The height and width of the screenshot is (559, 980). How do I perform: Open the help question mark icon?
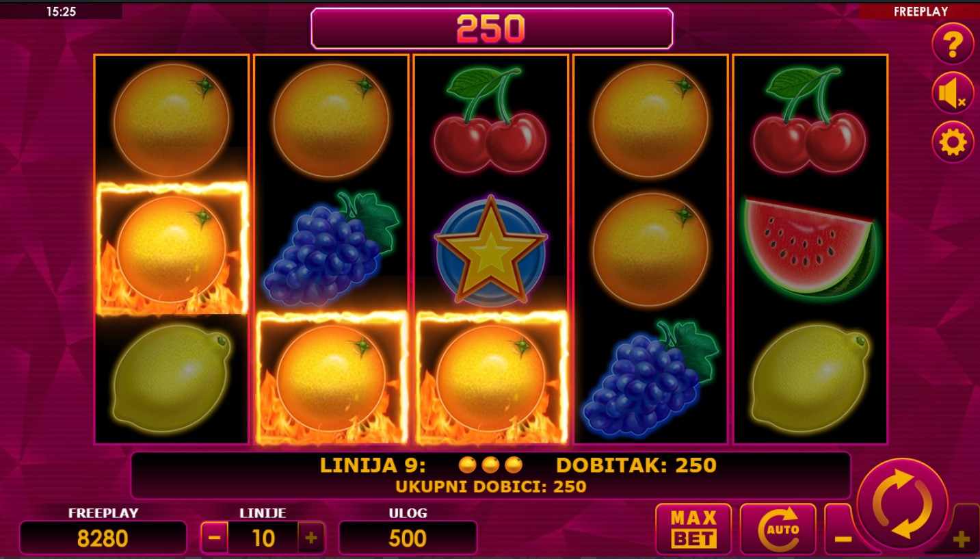tap(953, 44)
